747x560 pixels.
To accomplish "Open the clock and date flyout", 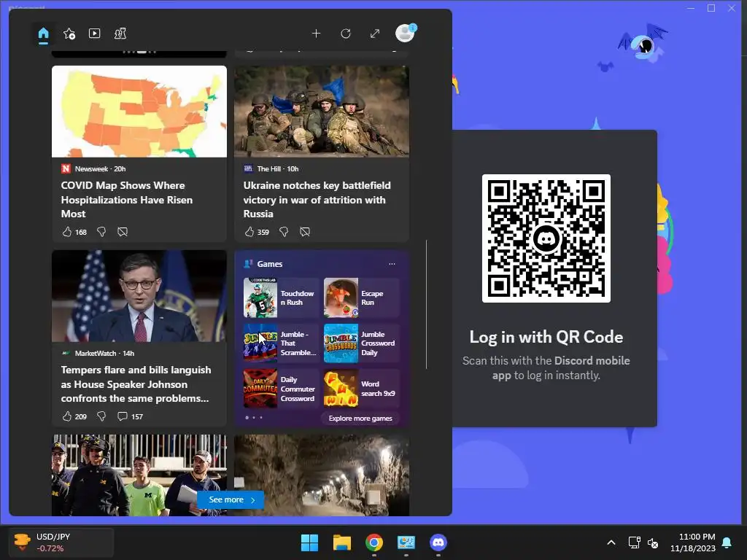I will coord(693,542).
